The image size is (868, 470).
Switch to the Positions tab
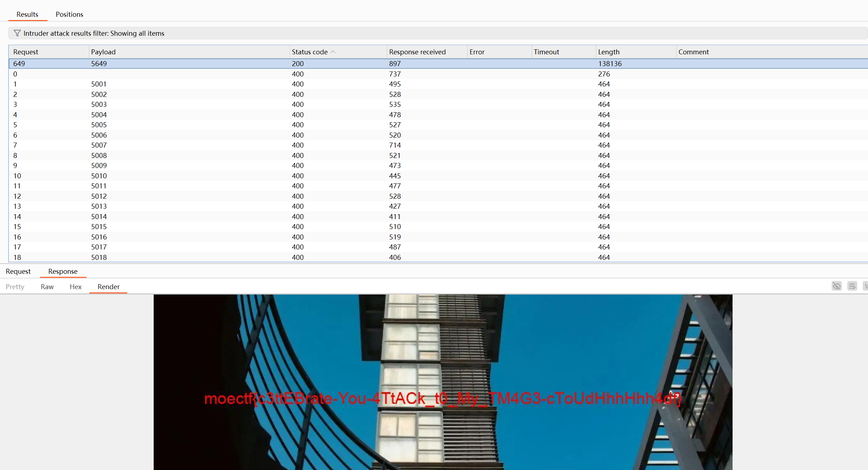point(69,14)
